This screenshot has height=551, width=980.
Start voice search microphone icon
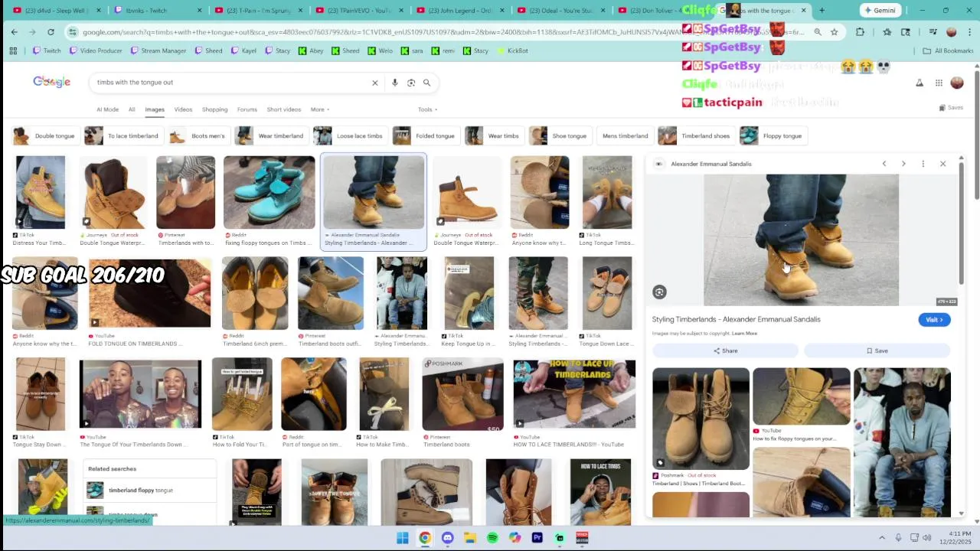tap(394, 83)
